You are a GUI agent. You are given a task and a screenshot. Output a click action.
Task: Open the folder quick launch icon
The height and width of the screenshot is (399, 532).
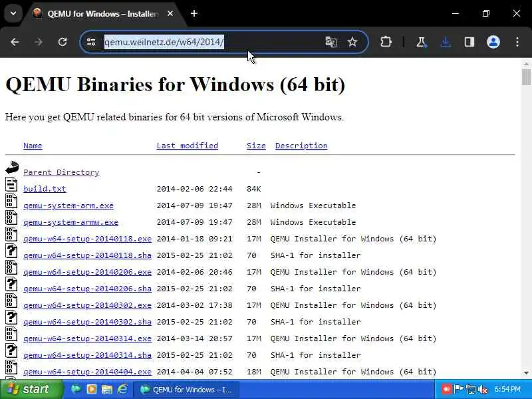tap(107, 389)
